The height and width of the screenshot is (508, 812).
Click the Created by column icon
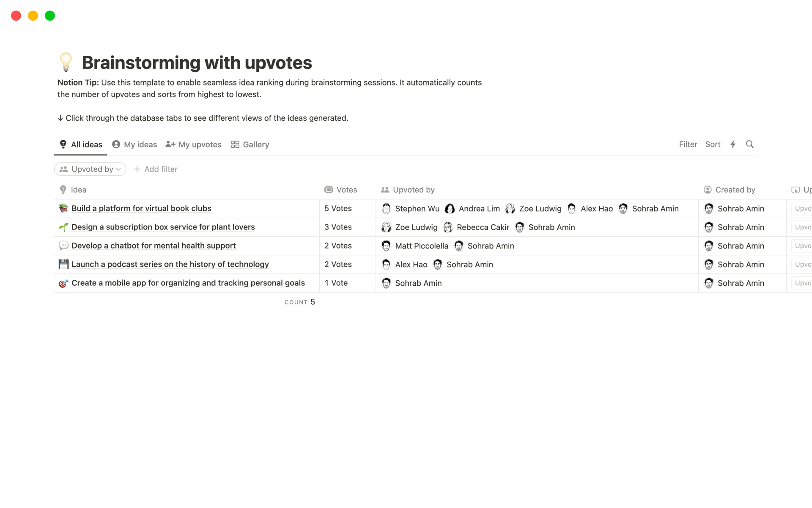click(x=708, y=190)
